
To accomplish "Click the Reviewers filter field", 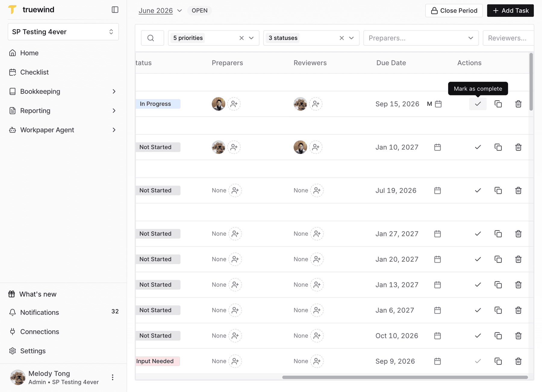I will [x=508, y=38].
